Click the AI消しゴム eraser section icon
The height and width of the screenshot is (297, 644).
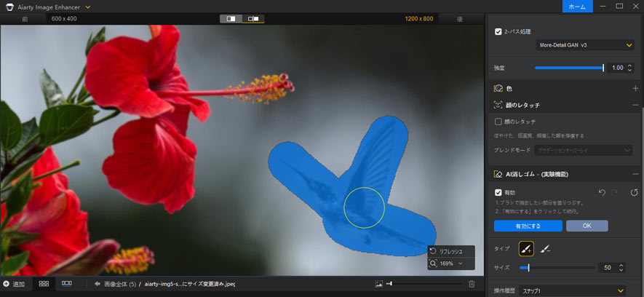(x=498, y=174)
